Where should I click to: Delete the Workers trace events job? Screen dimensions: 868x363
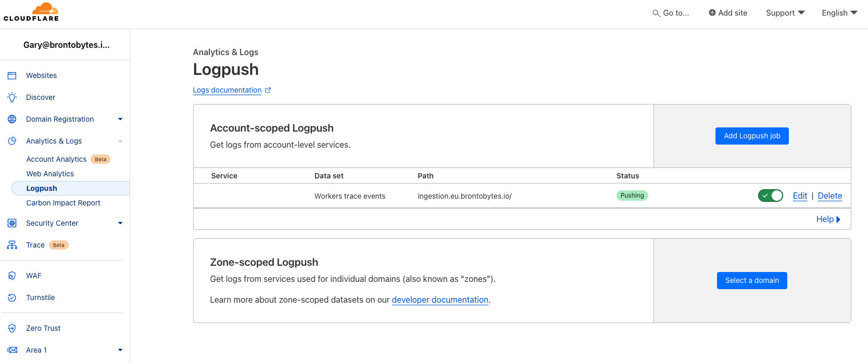[x=829, y=196]
